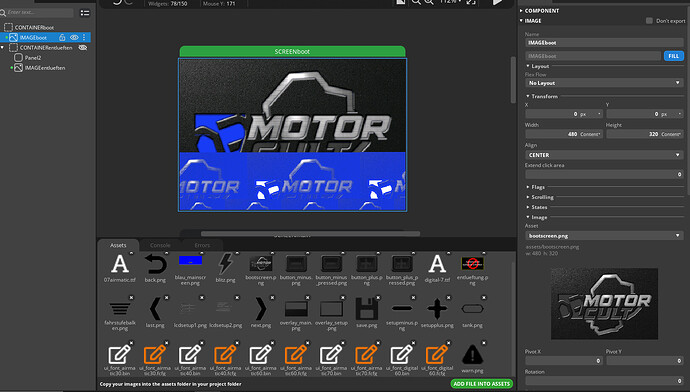Collapse the CONTAINERentlueften tree node

point(3,48)
